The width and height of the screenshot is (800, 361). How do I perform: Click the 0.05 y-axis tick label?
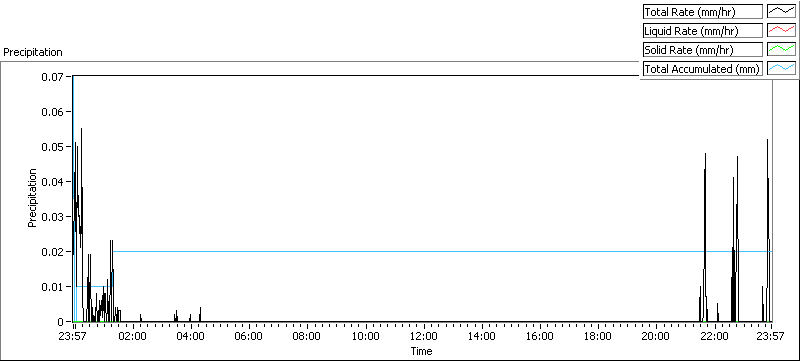click(x=53, y=147)
